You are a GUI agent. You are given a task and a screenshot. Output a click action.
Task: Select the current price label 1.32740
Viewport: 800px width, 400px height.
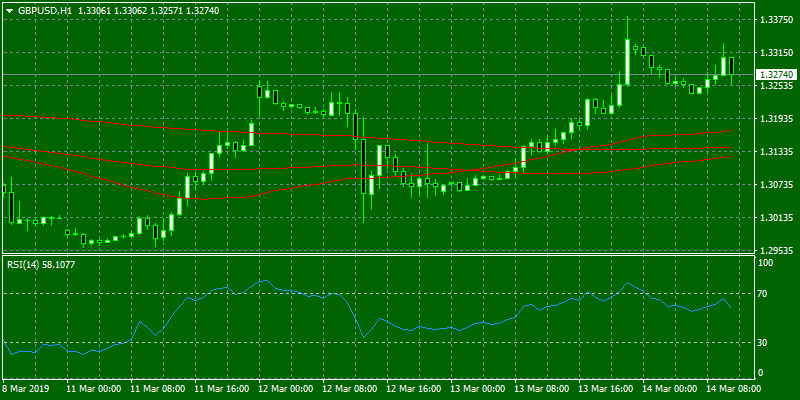776,74
